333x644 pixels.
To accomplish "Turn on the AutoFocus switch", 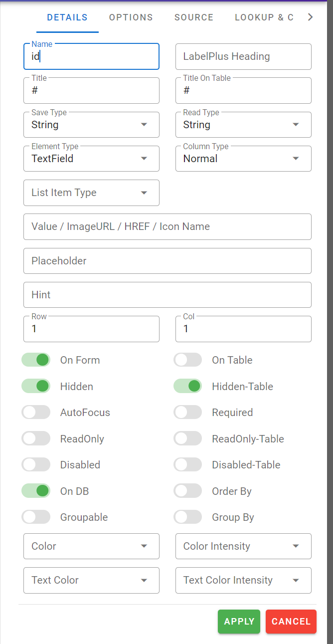I will pyautogui.click(x=36, y=413).
